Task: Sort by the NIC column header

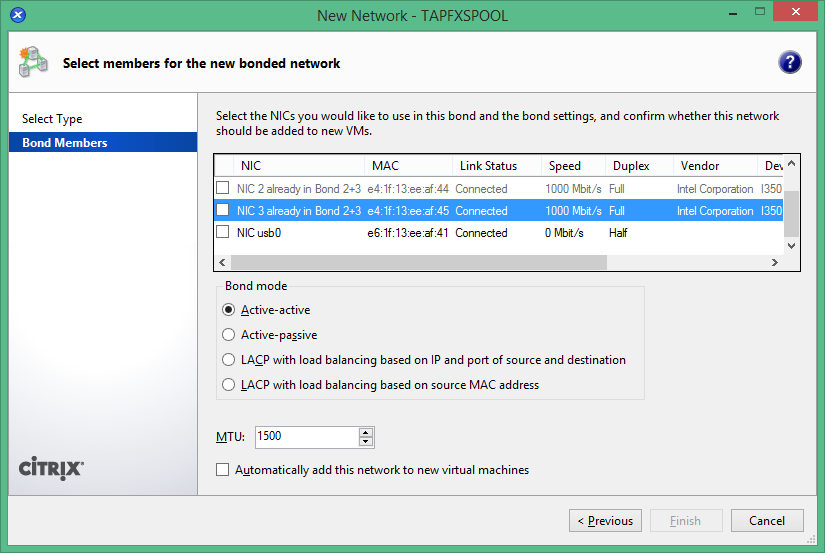Action: click(299, 166)
